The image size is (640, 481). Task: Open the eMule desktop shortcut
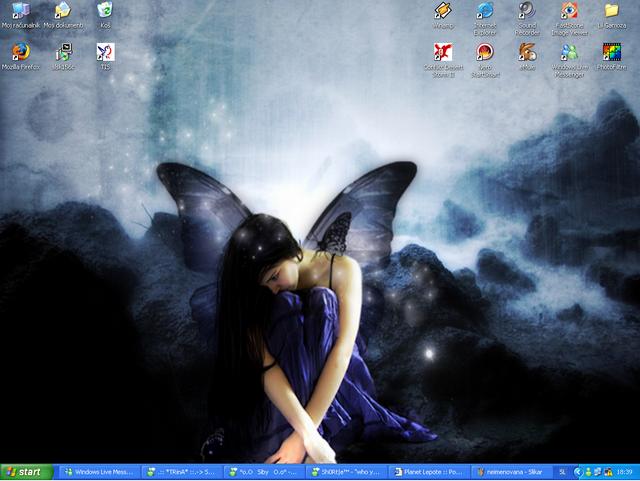527,52
